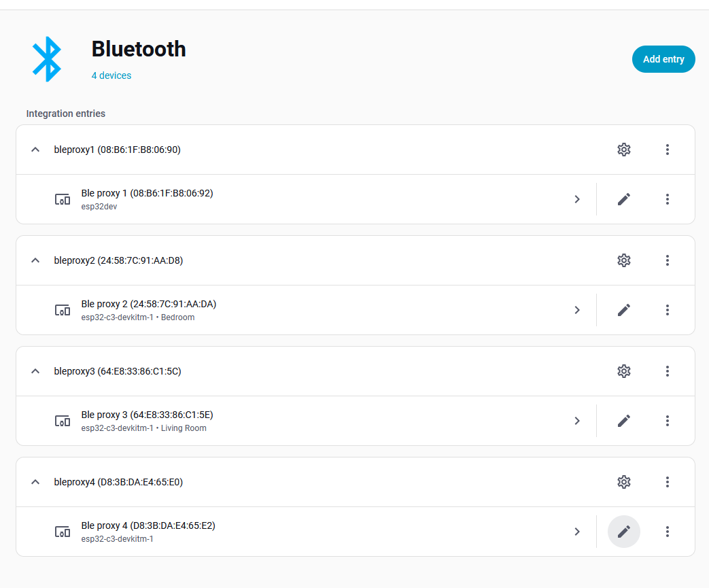Open settings gear for bleproxy2
This screenshot has height=588, width=709.
point(623,260)
